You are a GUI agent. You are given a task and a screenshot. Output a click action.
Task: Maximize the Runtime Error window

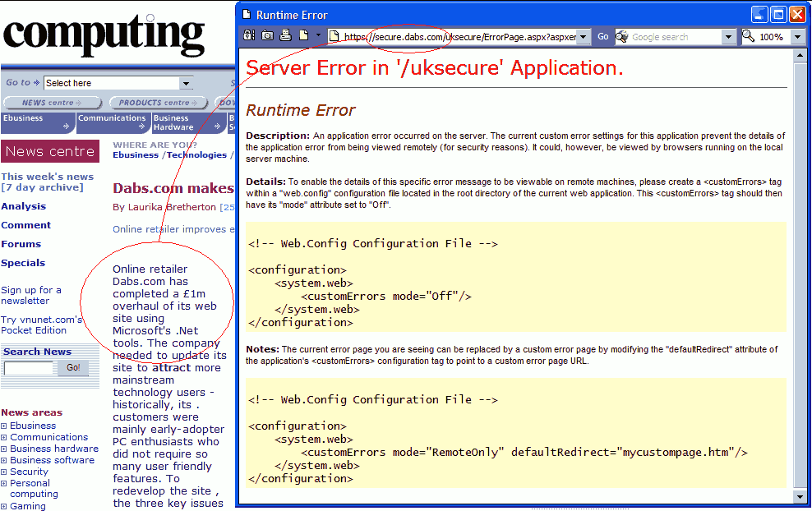click(778, 15)
